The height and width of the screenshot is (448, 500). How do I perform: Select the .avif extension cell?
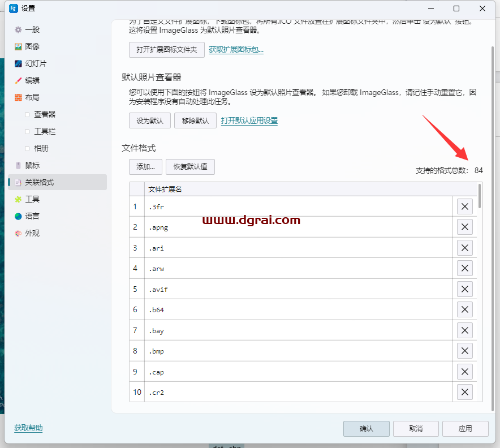(x=298, y=289)
